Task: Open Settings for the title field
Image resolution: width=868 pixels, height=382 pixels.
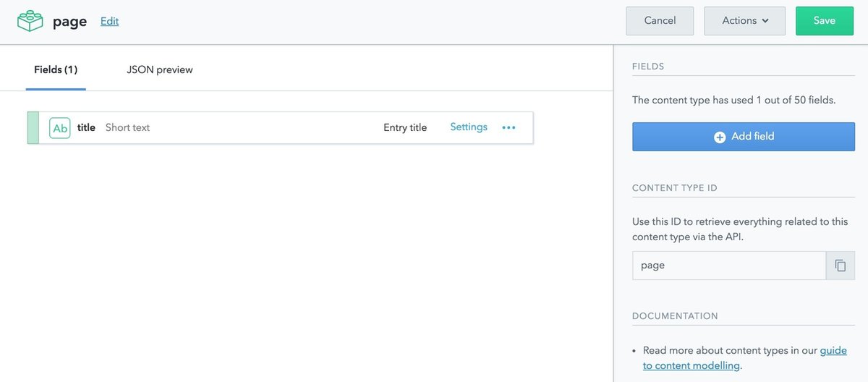Action: (x=469, y=127)
